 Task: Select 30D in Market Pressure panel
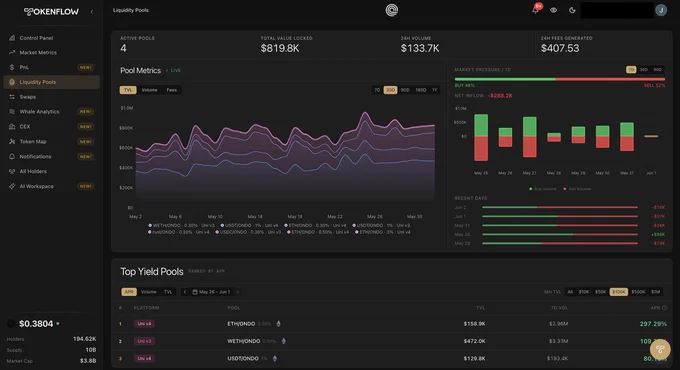point(644,69)
